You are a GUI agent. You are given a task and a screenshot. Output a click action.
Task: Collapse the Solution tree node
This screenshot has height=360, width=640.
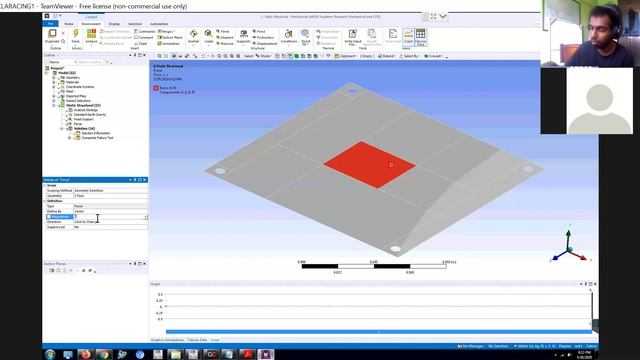pyautogui.click(x=62, y=129)
